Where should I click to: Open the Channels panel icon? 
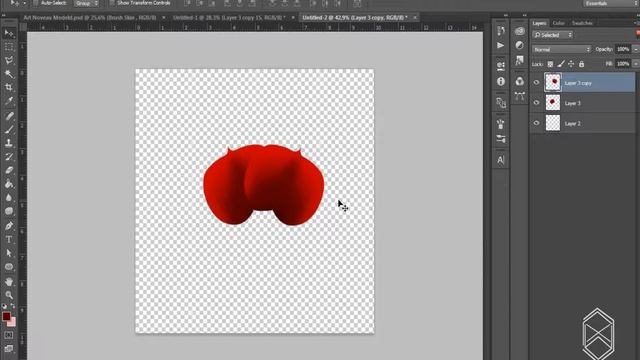pos(520,81)
